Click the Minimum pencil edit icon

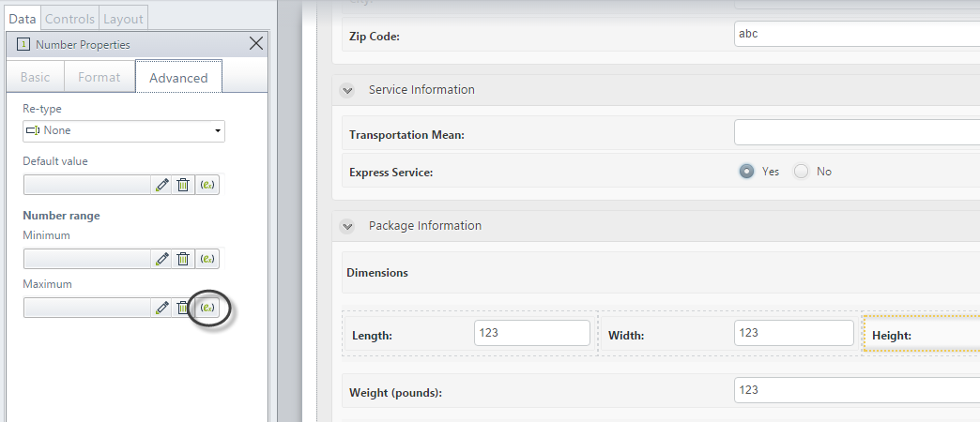coord(161,259)
